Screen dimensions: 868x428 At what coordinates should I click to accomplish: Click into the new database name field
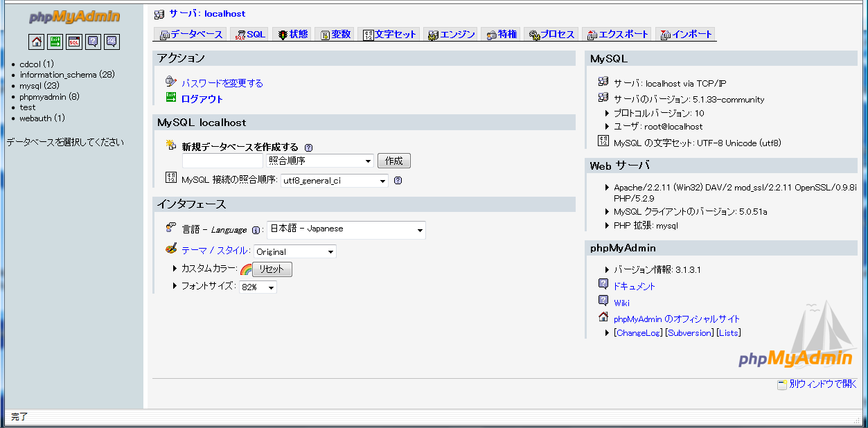222,161
